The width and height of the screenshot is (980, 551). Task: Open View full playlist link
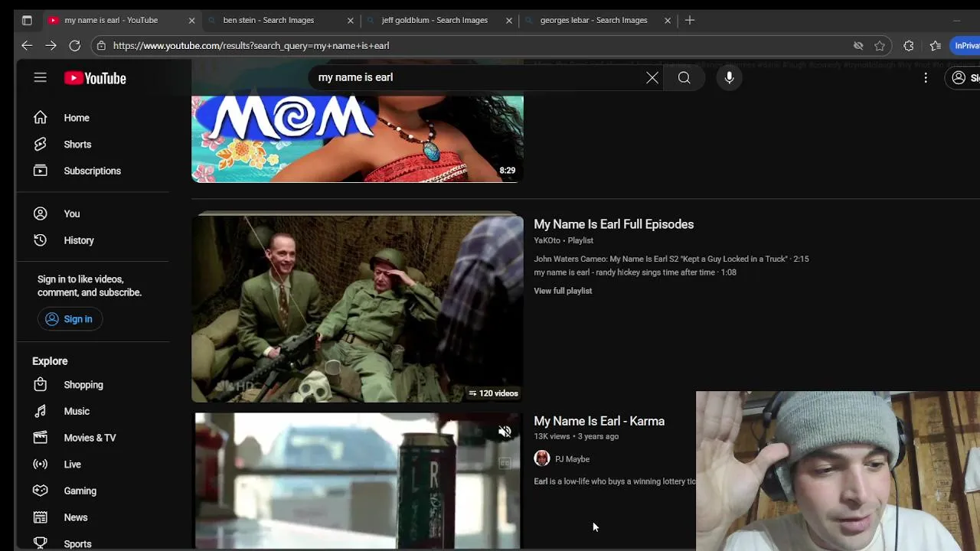563,291
